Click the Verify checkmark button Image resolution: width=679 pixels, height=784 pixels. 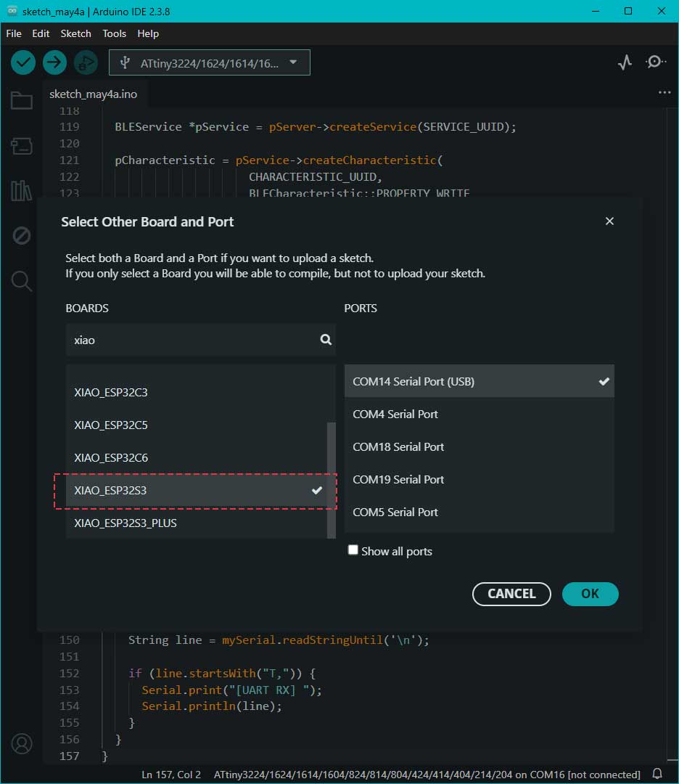23,62
